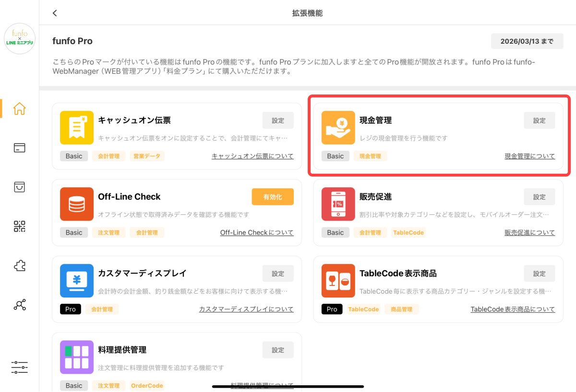
Task: Select the Pro badge on カスタマーディスプレイ card
Action: click(x=71, y=309)
